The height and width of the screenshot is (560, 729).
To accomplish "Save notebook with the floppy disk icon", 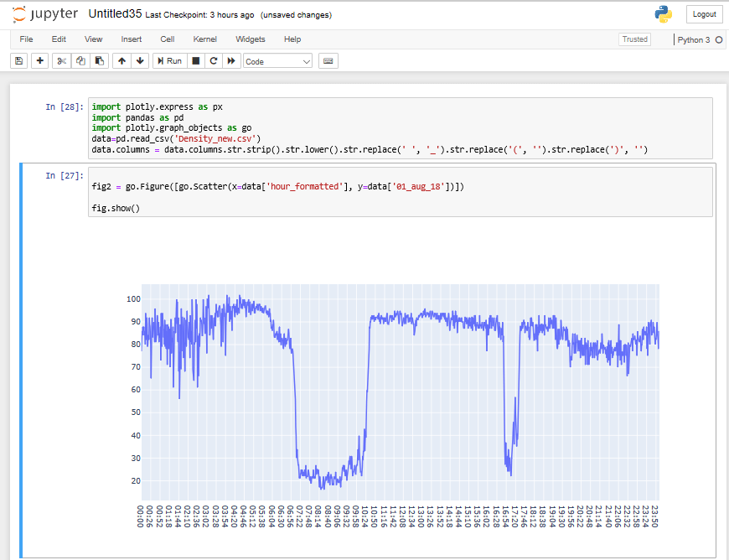I will click(19, 61).
